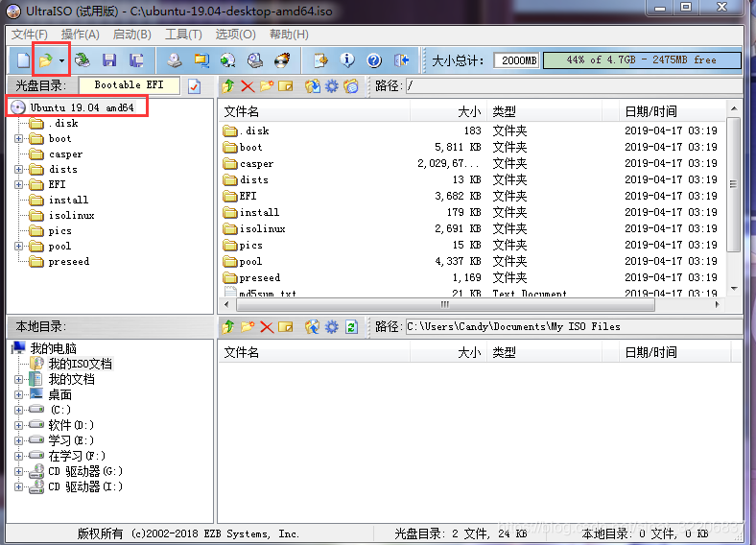Click the Convert image format icon
The height and width of the screenshot is (545, 756).
point(201,60)
